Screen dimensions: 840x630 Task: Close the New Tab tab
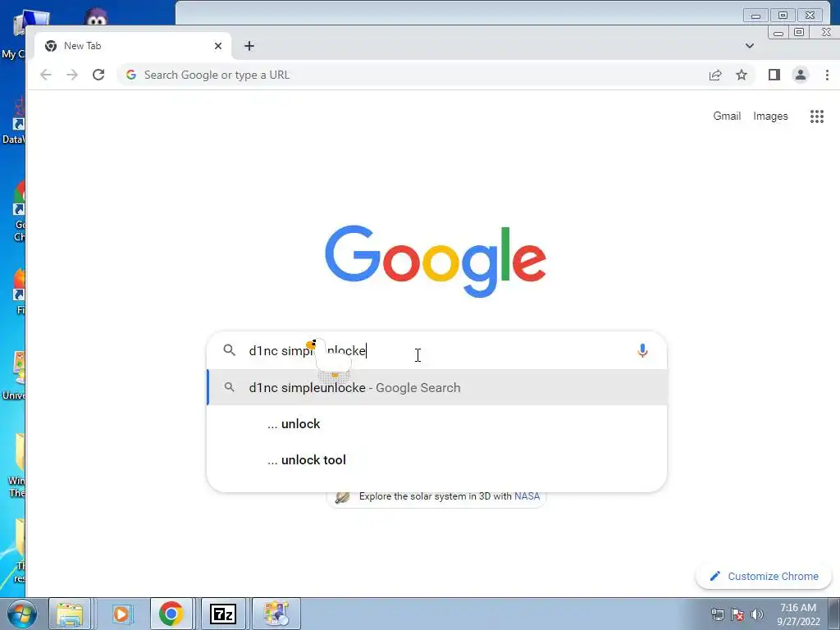[218, 46]
